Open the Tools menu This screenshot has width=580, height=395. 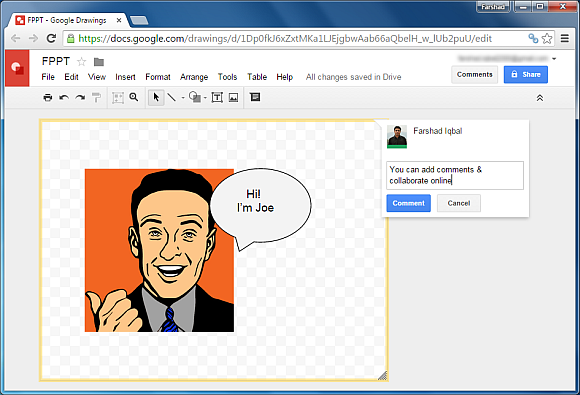tap(227, 77)
